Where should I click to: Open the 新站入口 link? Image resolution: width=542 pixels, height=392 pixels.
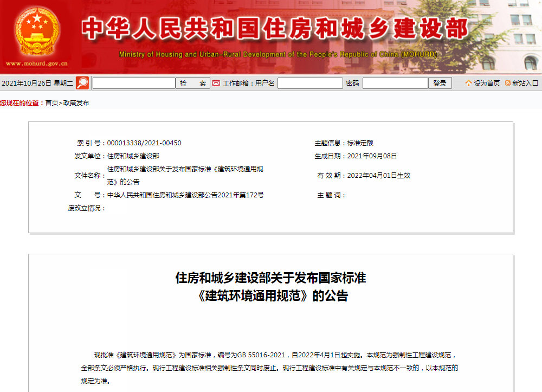pyautogui.click(x=525, y=83)
